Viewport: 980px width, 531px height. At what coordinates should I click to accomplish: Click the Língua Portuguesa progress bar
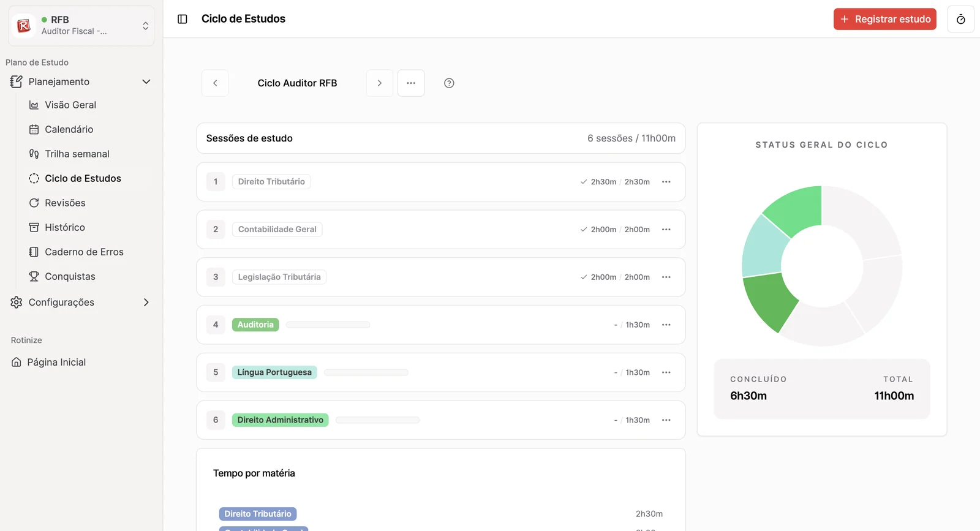pos(366,372)
